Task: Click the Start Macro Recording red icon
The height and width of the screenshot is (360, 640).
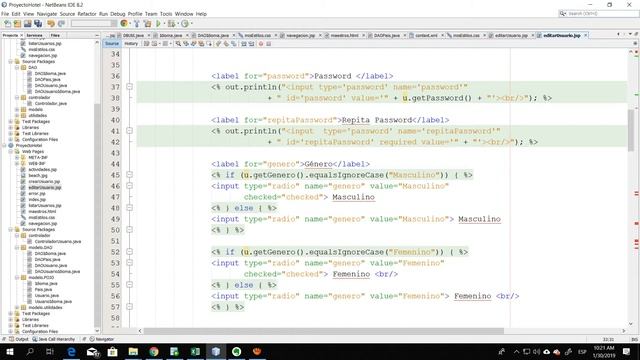Action: coord(261,44)
